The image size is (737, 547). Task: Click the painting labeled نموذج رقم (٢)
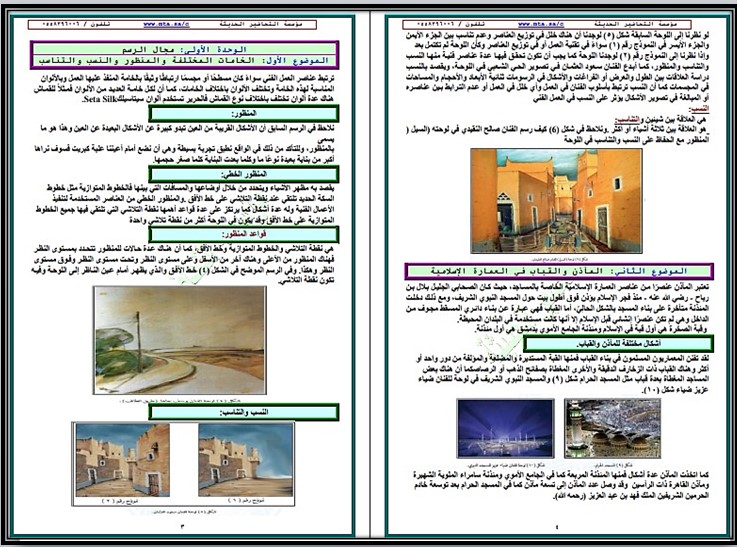[x=123, y=460]
